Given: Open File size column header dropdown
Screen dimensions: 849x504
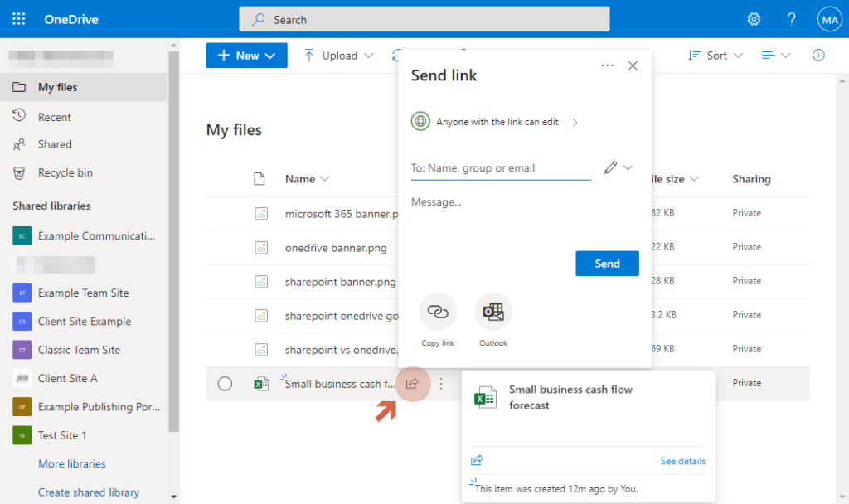Looking at the screenshot, I should coord(694,179).
